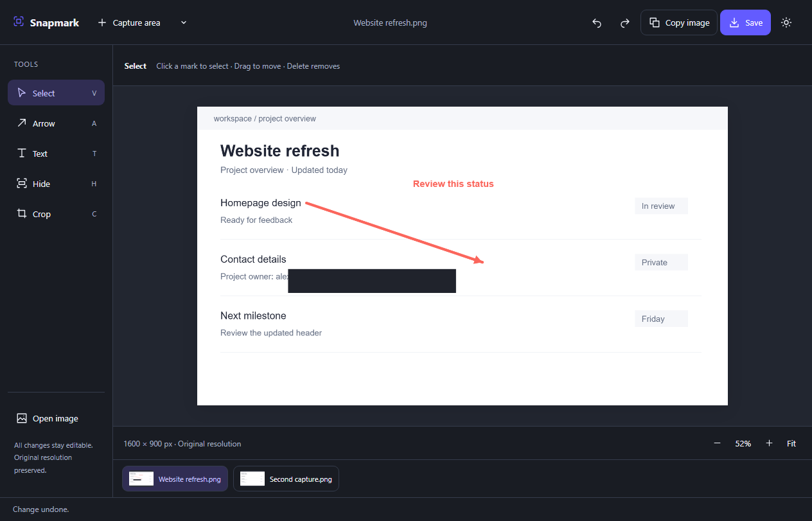Viewport: 812px width, 521px height.
Task: Choose the Select tool
Action: [56, 93]
